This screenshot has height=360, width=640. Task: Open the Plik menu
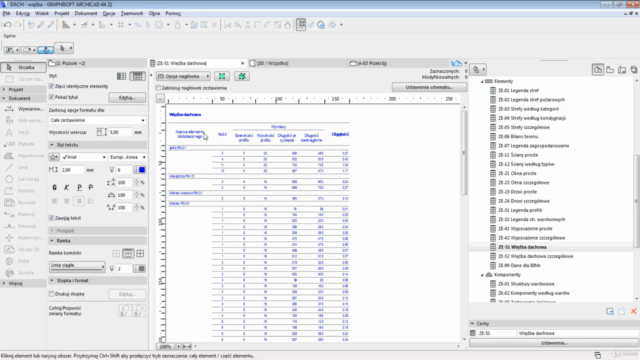tap(7, 13)
